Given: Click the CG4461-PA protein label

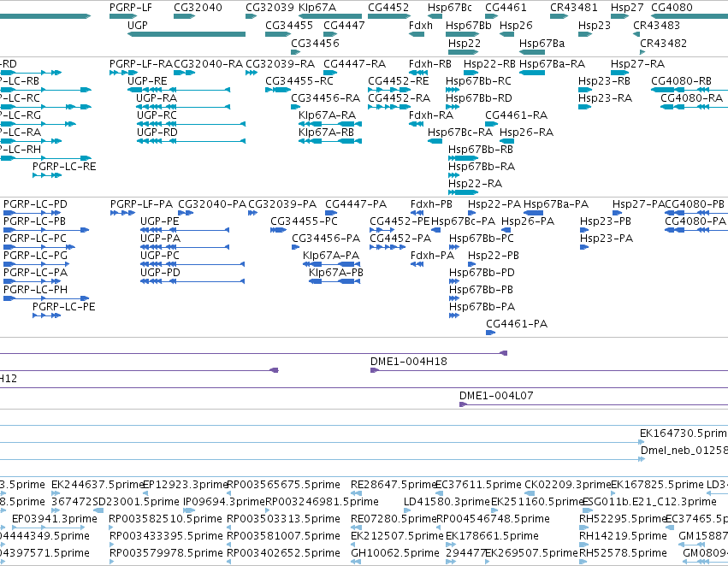Looking at the screenshot, I should pyautogui.click(x=517, y=324).
